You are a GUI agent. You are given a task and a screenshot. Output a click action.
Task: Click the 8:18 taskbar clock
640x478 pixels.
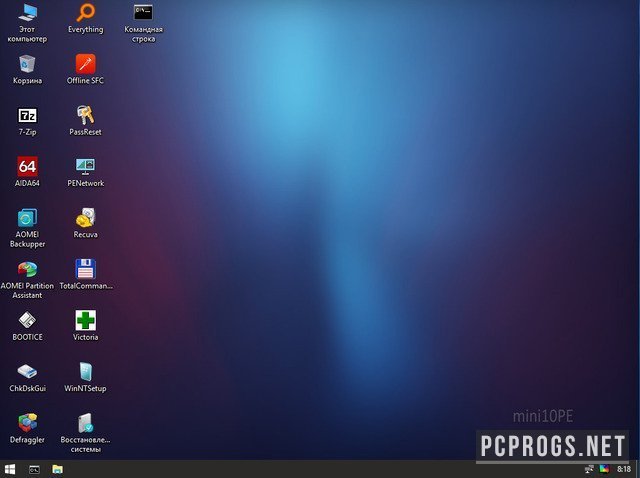click(x=623, y=469)
